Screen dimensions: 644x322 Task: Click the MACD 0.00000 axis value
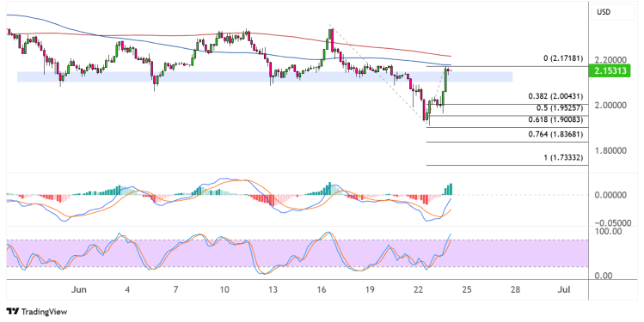pos(610,195)
